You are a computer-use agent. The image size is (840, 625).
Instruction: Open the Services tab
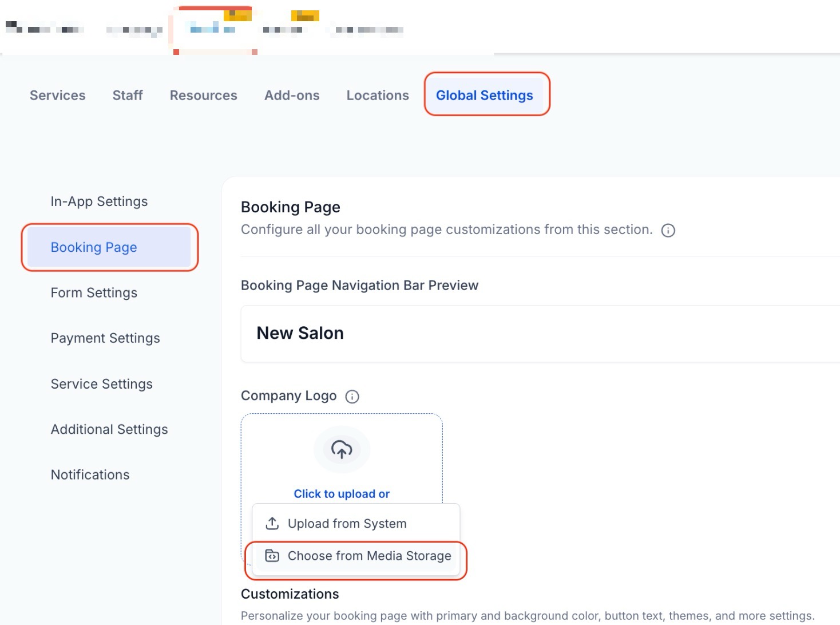click(58, 96)
